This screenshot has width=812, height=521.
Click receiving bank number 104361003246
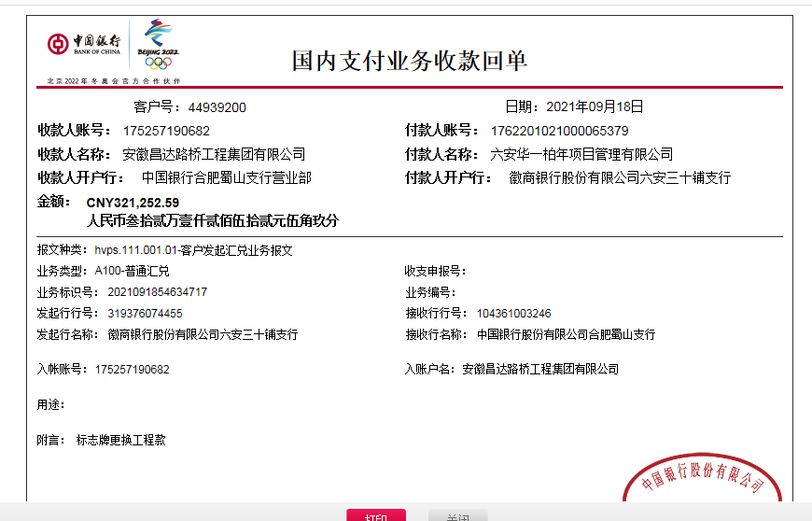pyautogui.click(x=513, y=314)
